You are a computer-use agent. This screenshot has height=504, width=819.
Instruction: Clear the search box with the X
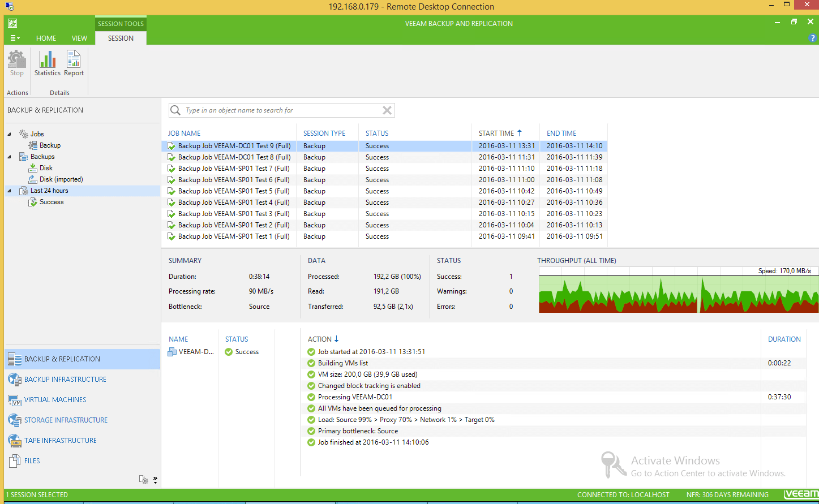pyautogui.click(x=387, y=110)
